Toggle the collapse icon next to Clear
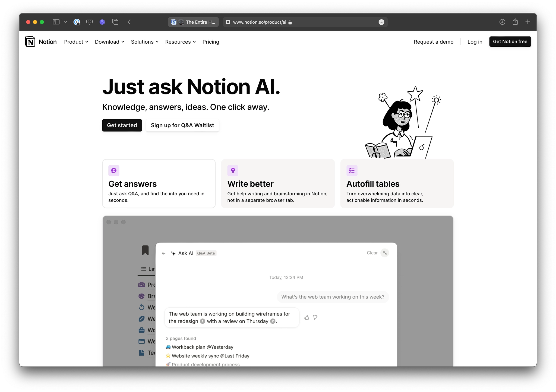This screenshot has width=556, height=392. (384, 253)
